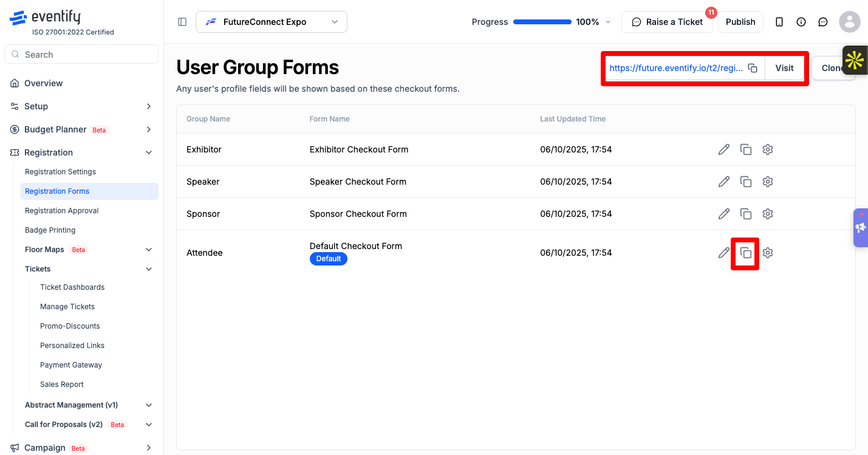Open settings gear for Exhibitor row
Viewport: 868px width, 455px height.
coord(768,149)
